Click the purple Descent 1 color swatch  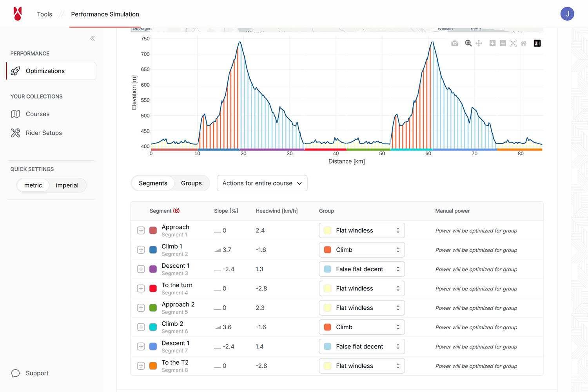coord(153,269)
